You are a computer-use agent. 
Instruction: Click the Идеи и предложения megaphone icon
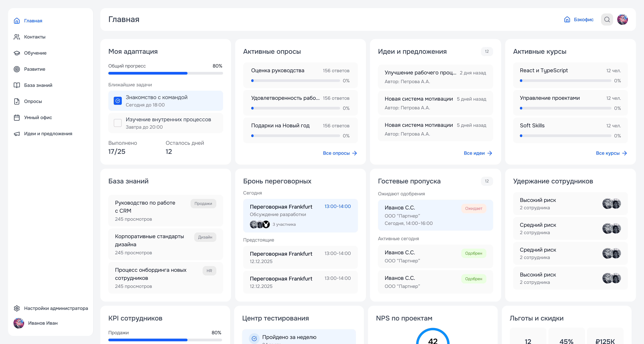(17, 134)
